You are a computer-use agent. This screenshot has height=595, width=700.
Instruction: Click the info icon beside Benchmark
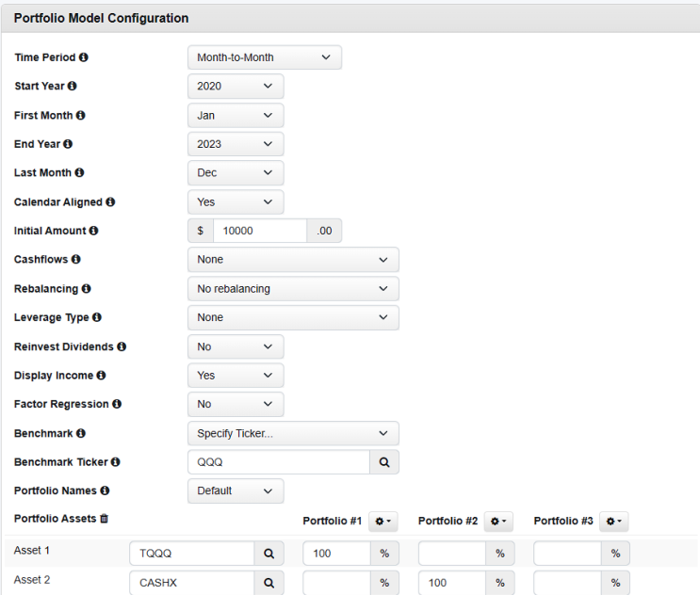point(81,433)
